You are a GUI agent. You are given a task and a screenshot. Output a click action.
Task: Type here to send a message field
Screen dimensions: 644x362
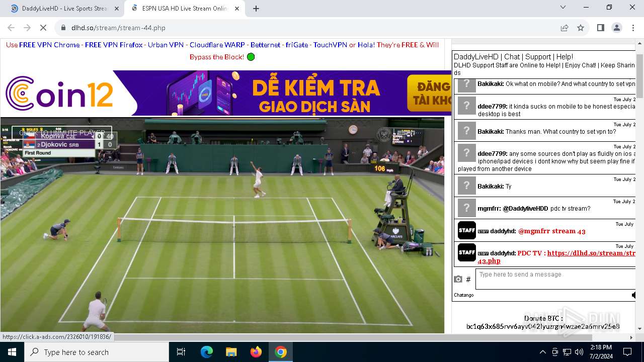[555, 279]
